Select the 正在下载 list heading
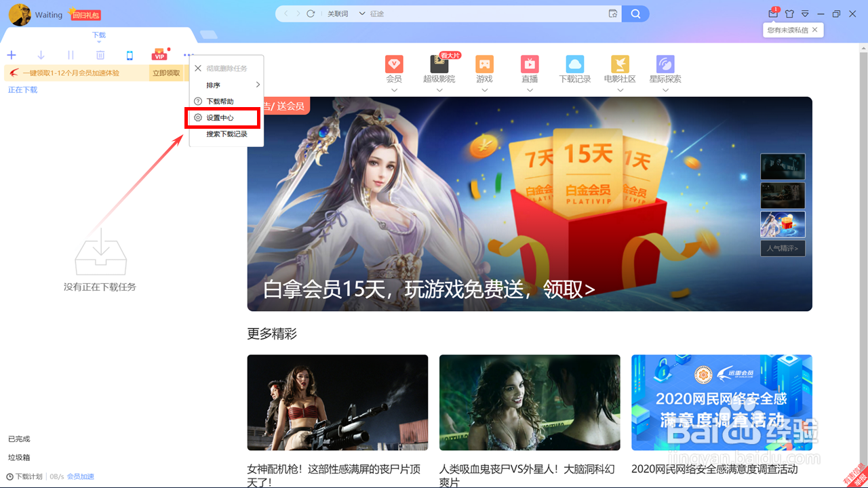The image size is (868, 488). pyautogui.click(x=23, y=90)
